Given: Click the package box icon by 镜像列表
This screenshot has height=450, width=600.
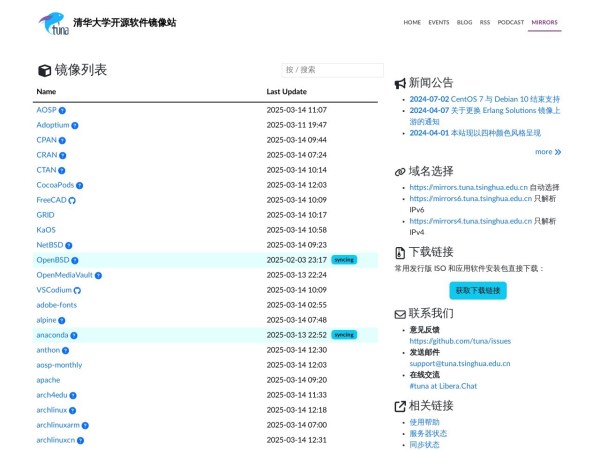Looking at the screenshot, I should tap(44, 70).
